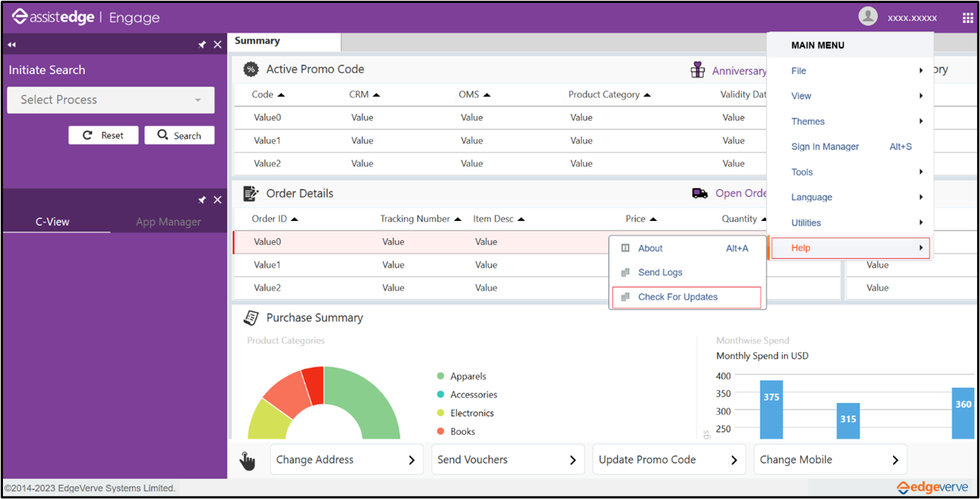This screenshot has height=499, width=980.
Task: Click the Active Promo Code percent icon
Action: (251, 69)
